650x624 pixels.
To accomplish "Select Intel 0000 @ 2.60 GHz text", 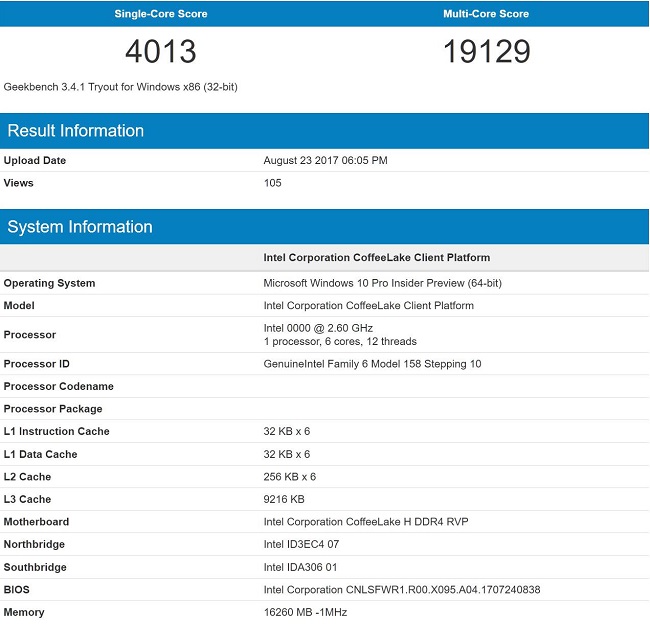I will coord(318,328).
